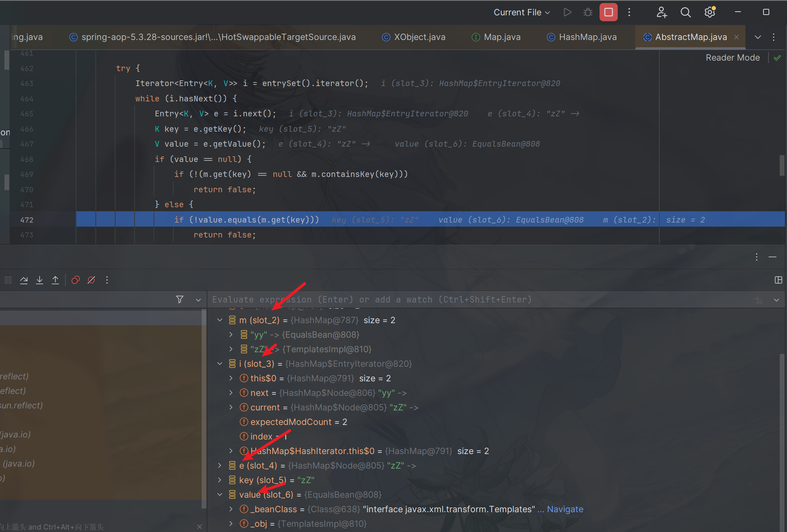This screenshot has width=787, height=532.
Task: Show the hidden tabs list chevron
Action: coord(758,37)
